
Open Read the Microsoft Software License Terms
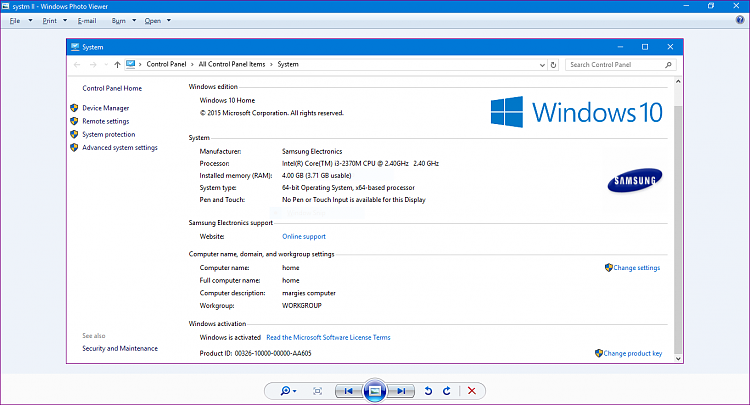328,338
